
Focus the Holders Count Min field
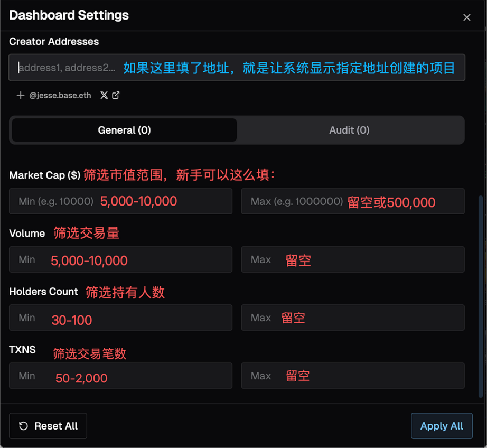[x=120, y=318]
